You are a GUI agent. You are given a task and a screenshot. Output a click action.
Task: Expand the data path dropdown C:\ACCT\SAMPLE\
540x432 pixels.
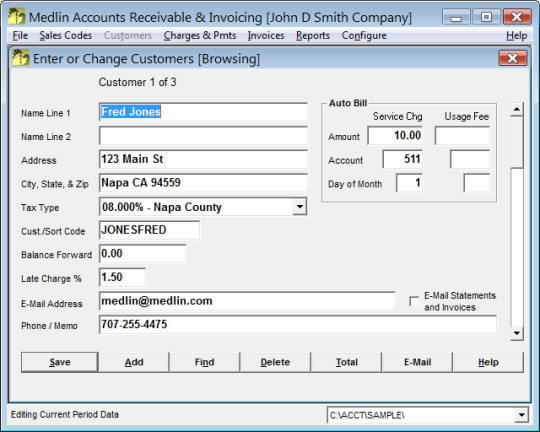521,415
